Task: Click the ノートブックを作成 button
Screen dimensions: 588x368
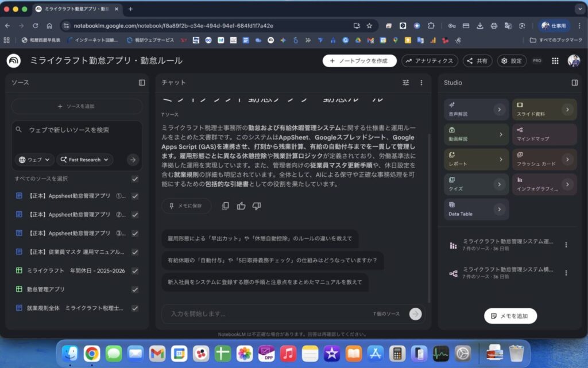Action: coord(361,61)
